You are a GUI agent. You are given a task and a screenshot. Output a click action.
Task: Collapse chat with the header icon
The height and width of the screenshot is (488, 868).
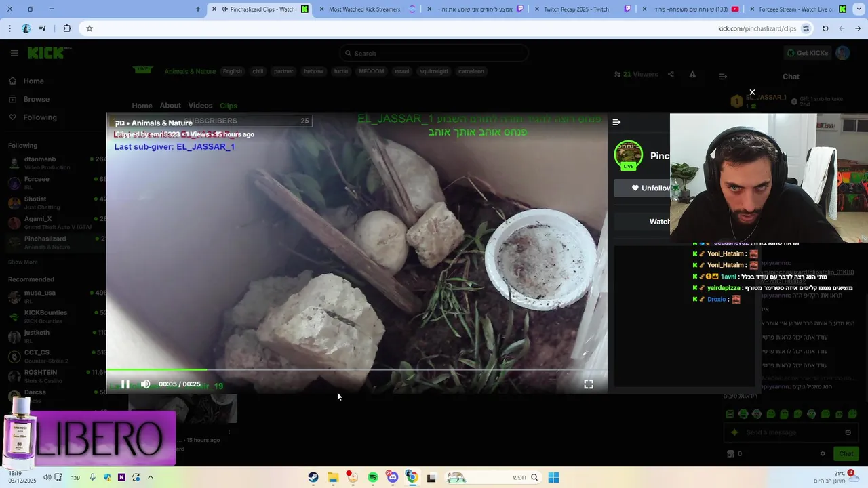pos(723,77)
